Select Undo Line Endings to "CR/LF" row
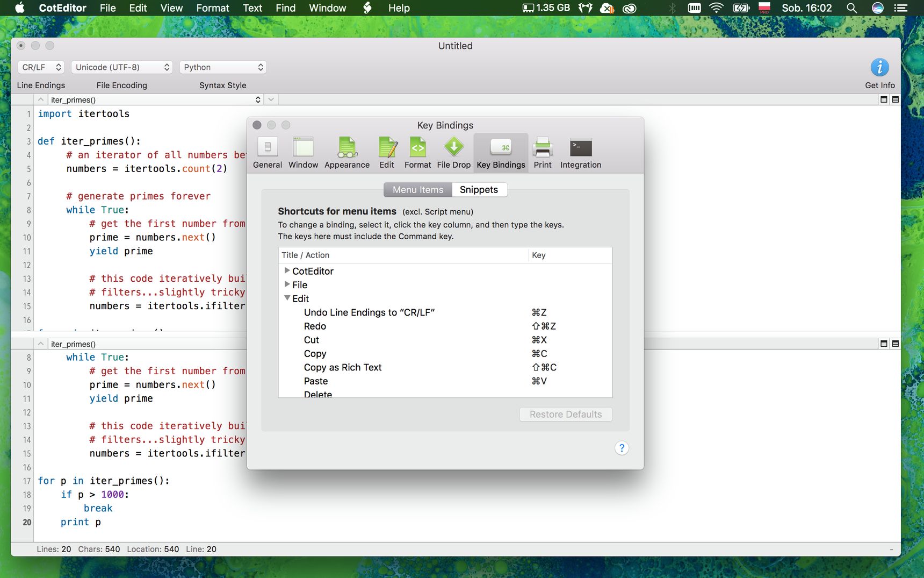This screenshot has width=924, height=578. pos(445,312)
